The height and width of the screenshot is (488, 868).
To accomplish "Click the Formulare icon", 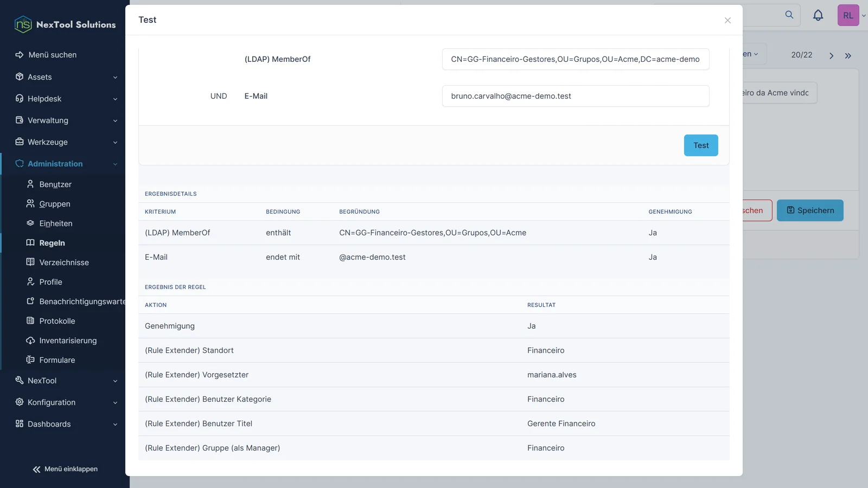I will click(30, 359).
